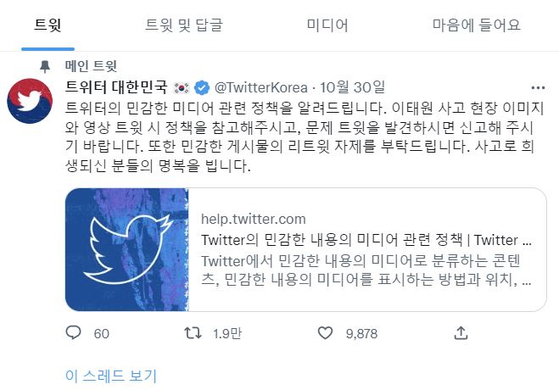Retweet using the arrows icon
This screenshot has width=559, height=390.
193,333
